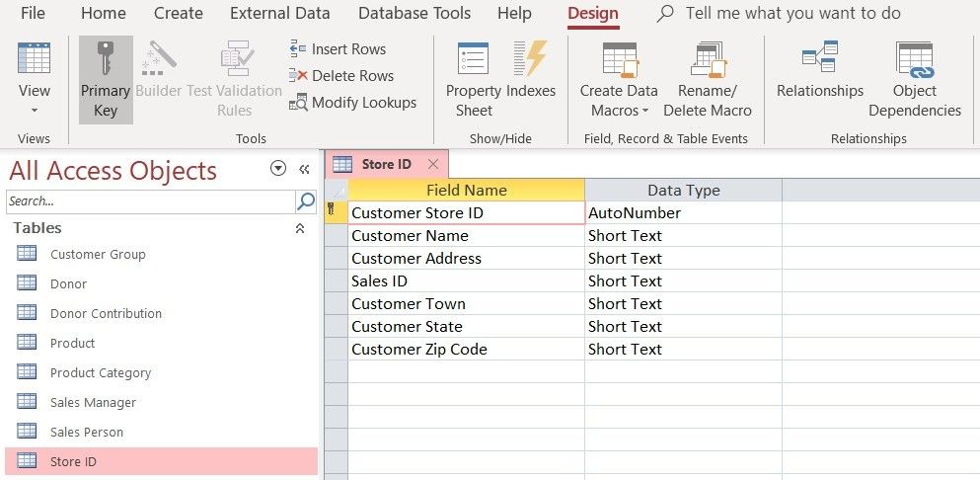
Task: Click the Indexes lightning icon
Action: coord(531,59)
